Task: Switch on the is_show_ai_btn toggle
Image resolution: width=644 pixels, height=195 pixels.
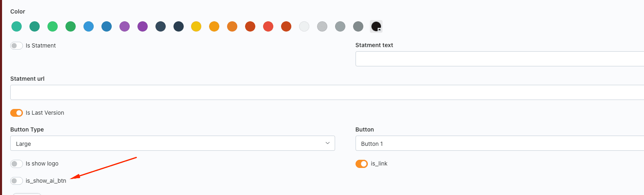Action: click(x=16, y=181)
